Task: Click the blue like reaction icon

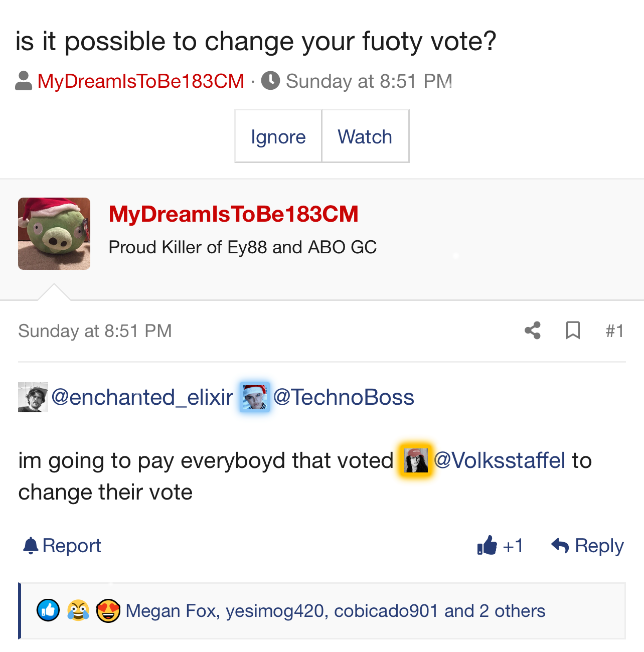Action: pyautogui.click(x=48, y=610)
